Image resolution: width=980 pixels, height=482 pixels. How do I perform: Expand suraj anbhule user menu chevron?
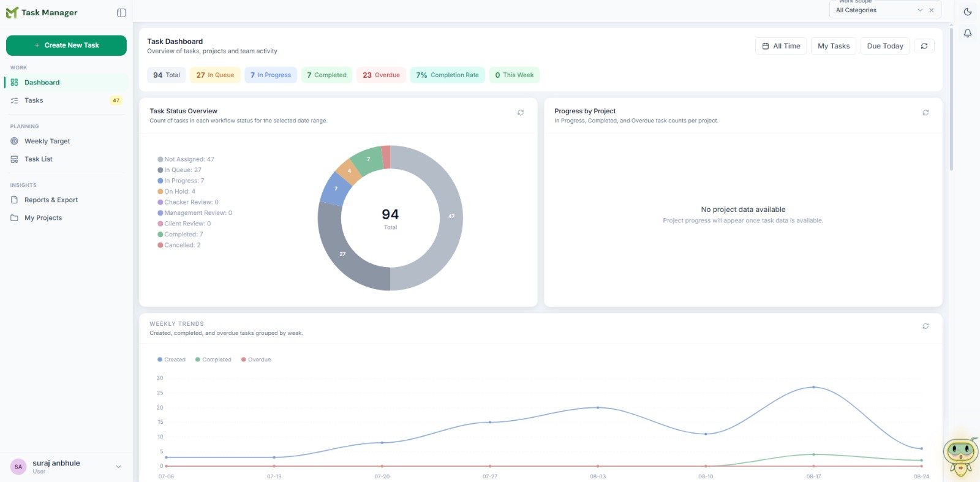coord(118,467)
